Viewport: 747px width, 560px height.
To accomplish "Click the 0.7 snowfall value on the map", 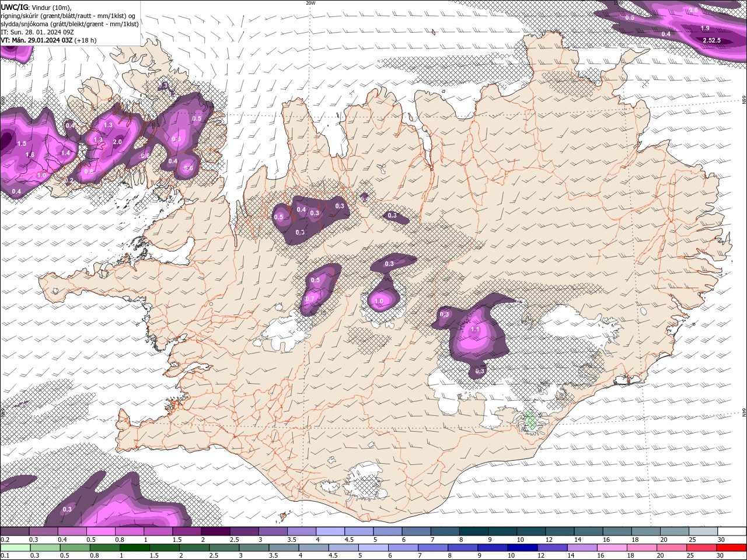I will pyautogui.click(x=310, y=299).
